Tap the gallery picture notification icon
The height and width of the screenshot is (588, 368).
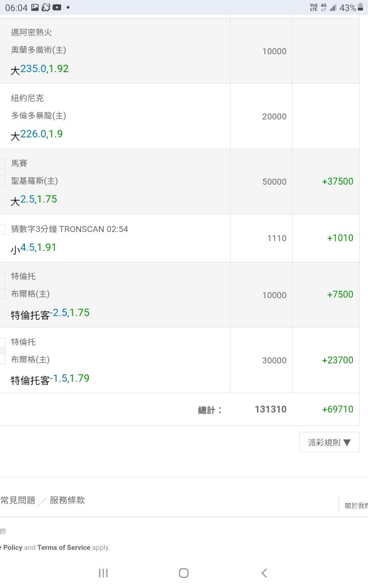click(35, 7)
